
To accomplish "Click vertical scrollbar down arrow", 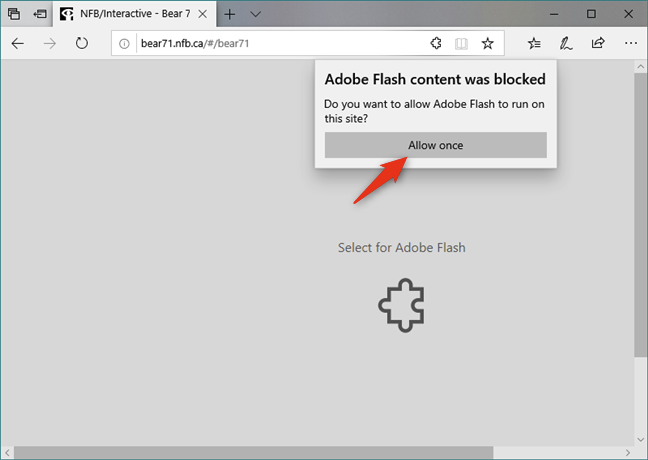I will coord(641,439).
